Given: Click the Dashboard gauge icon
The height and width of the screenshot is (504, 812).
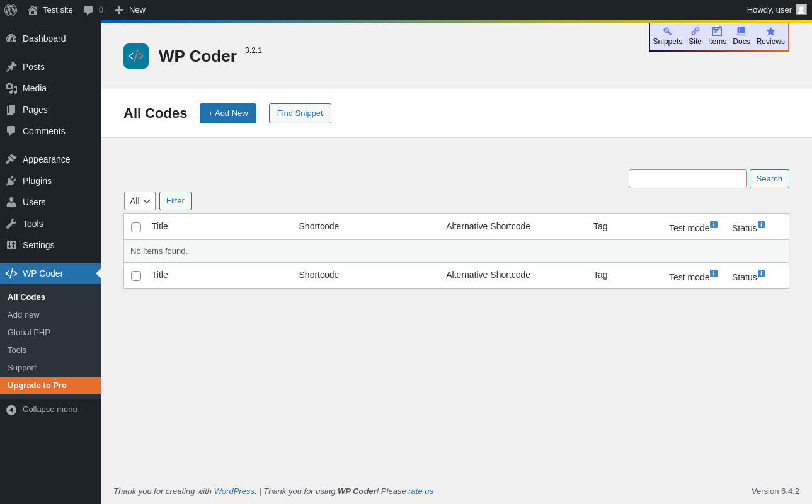Looking at the screenshot, I should (11, 38).
